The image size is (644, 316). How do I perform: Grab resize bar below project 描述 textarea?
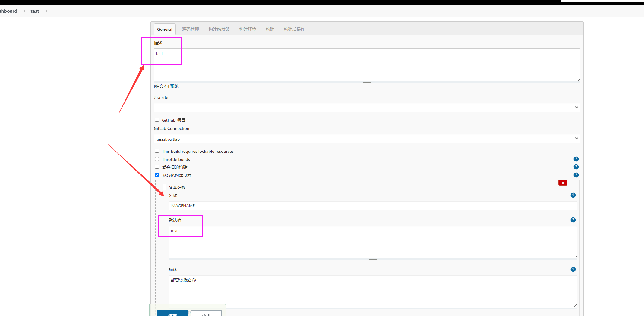click(367, 82)
